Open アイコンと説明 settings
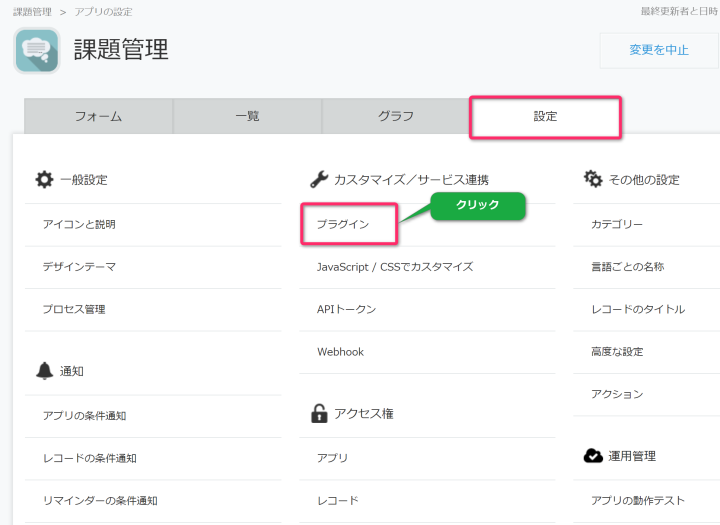 79,225
